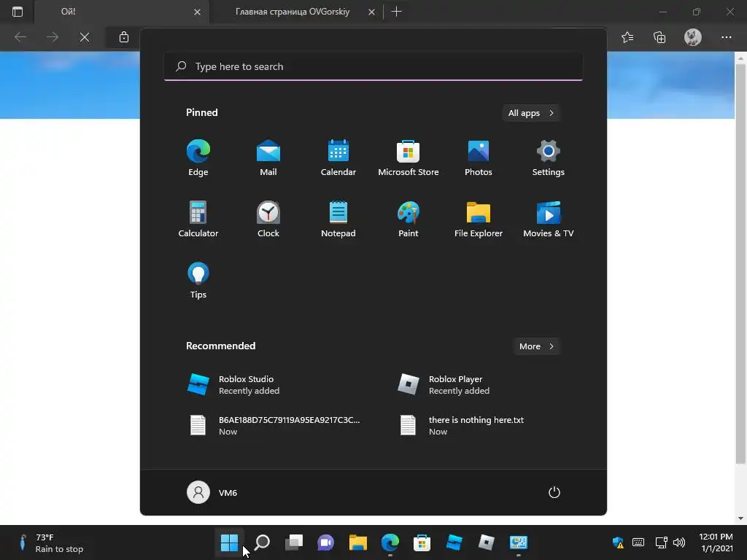The width and height of the screenshot is (747, 560).
Task: Open a new browser tab
Action: tap(396, 12)
